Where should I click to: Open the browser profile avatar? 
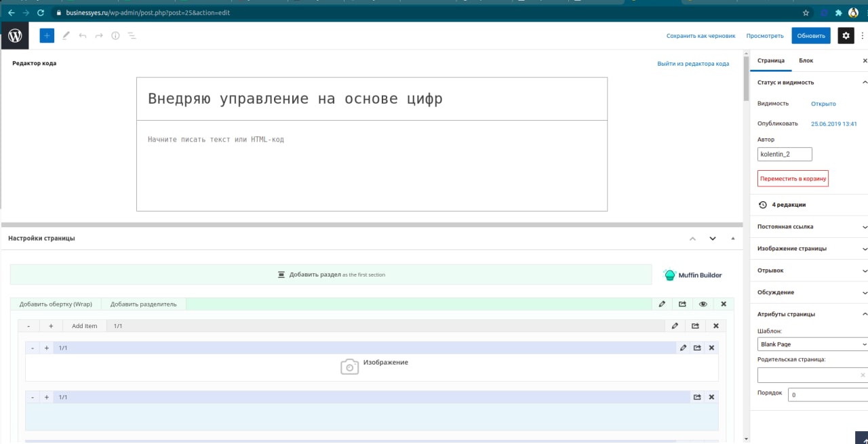[x=853, y=12]
